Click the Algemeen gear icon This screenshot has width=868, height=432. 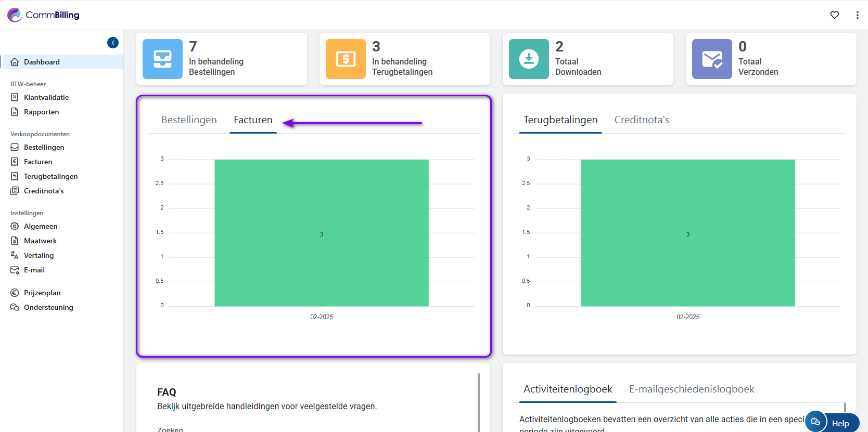click(x=15, y=226)
